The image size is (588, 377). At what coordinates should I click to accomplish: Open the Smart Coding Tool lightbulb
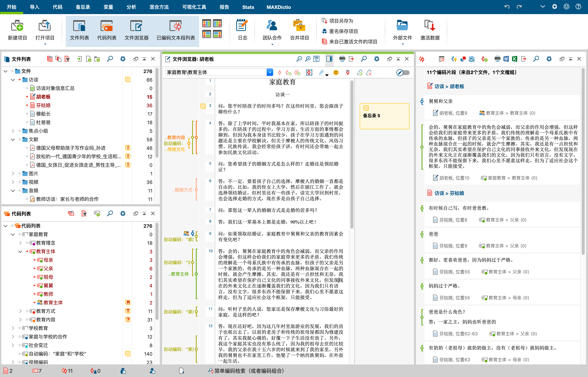[x=454, y=59]
